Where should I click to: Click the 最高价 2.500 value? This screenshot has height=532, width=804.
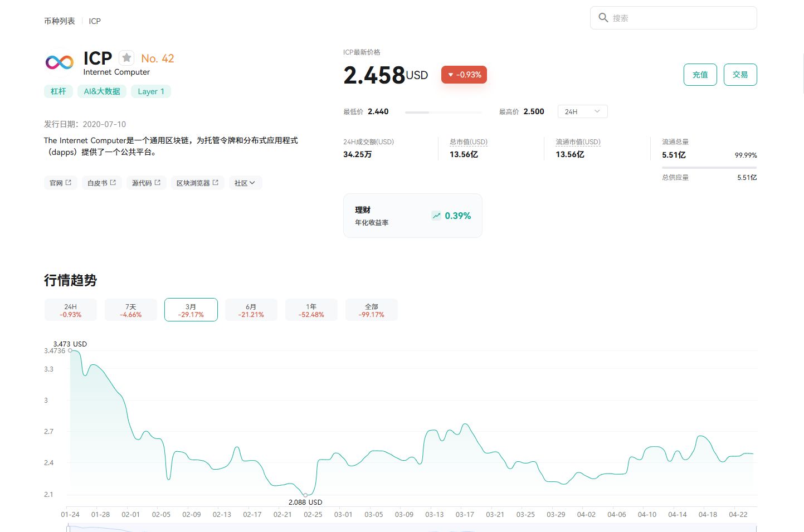tap(534, 111)
